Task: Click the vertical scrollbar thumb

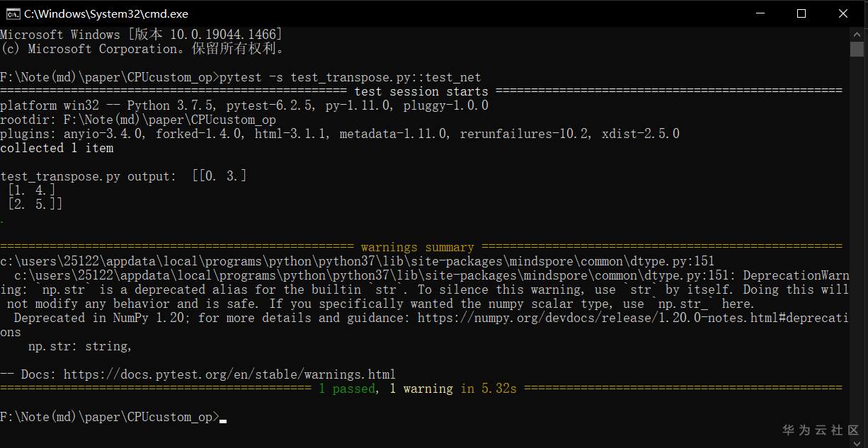Action: [857, 49]
